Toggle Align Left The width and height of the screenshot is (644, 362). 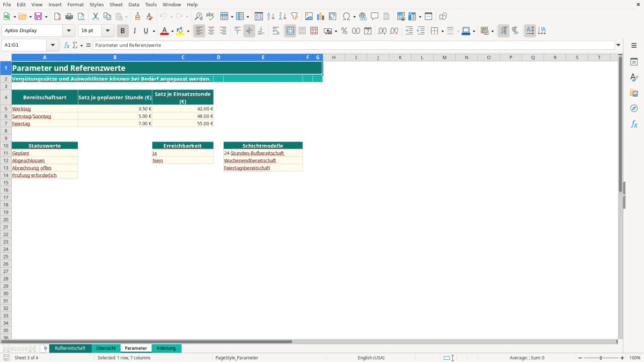point(200,31)
